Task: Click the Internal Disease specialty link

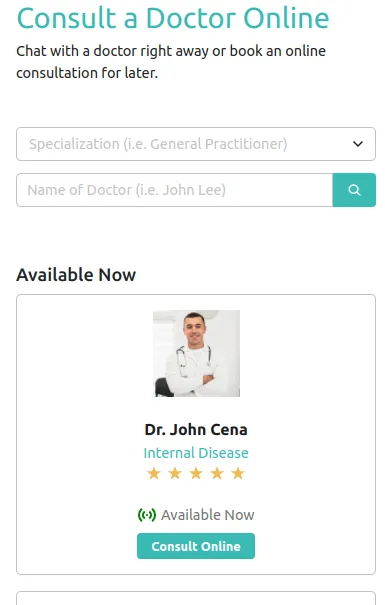Action: [196, 453]
